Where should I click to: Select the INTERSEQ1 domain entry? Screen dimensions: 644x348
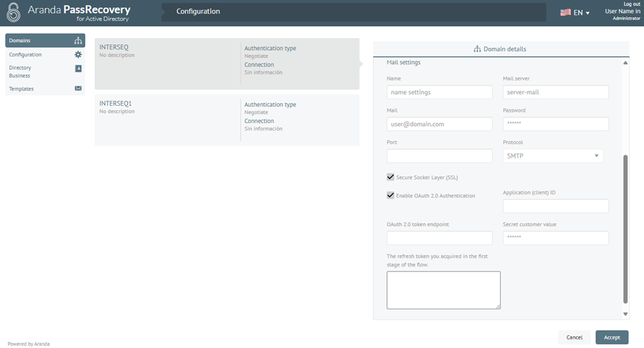click(x=227, y=120)
